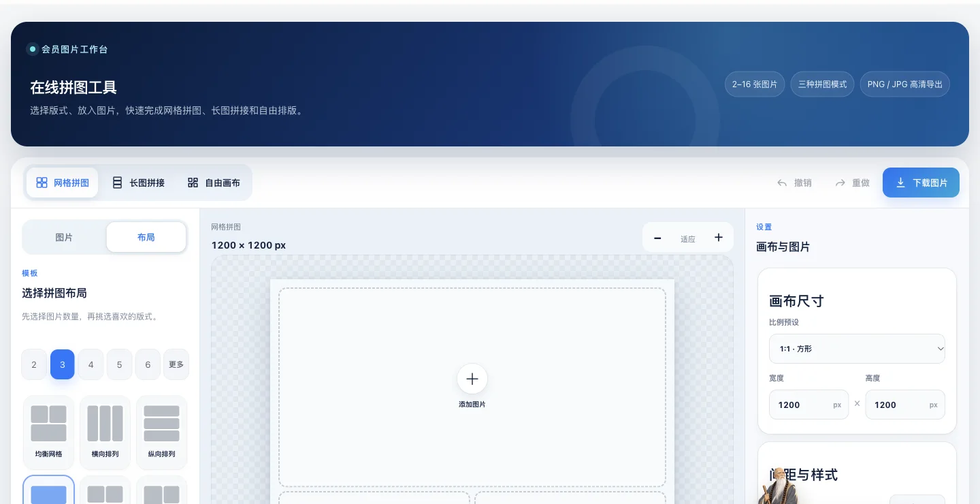Click the 画布尺寸 heading
This screenshot has height=504, width=980.
tap(797, 301)
